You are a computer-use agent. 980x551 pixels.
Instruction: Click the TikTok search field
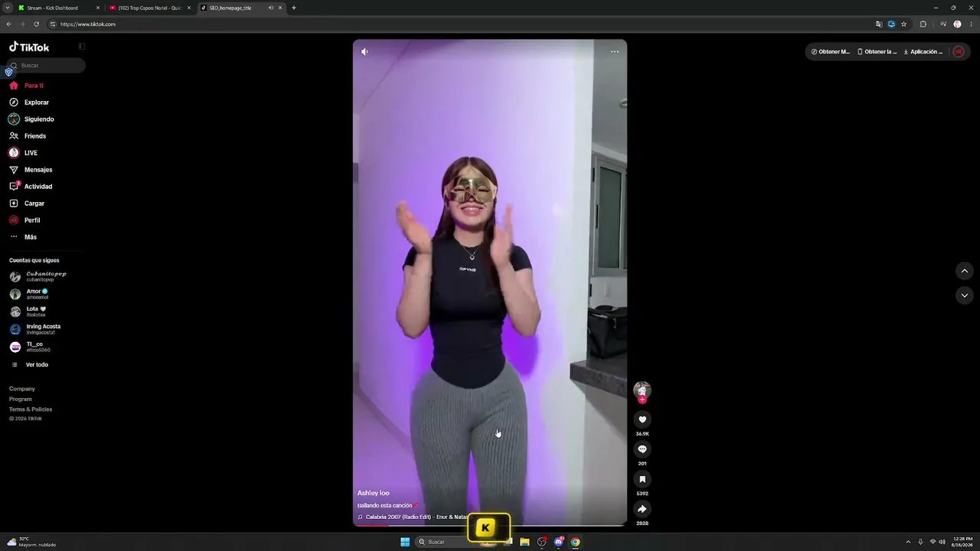coord(46,66)
